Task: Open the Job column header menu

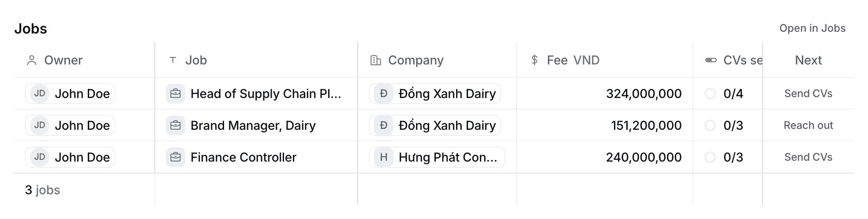Action: [256, 60]
